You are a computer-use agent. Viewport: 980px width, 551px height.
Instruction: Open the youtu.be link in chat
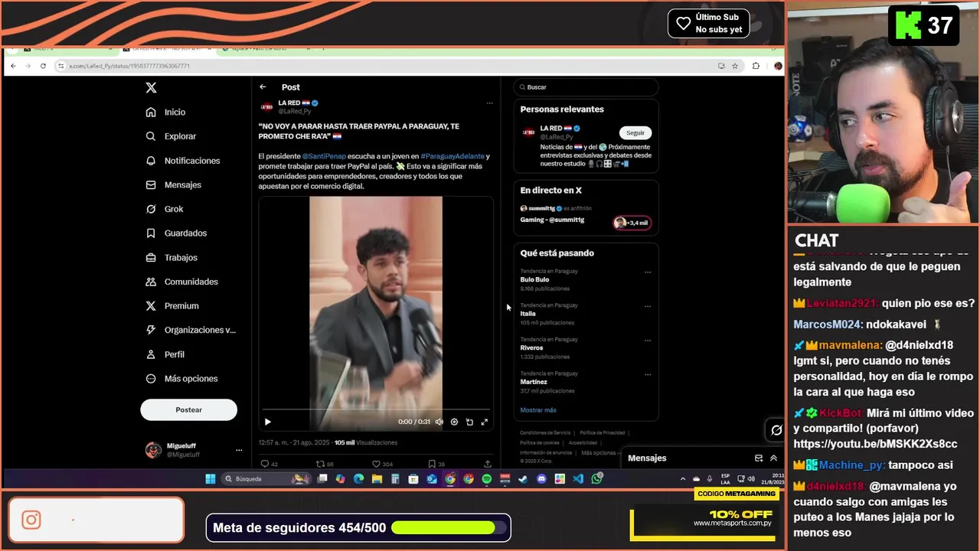[x=875, y=444]
